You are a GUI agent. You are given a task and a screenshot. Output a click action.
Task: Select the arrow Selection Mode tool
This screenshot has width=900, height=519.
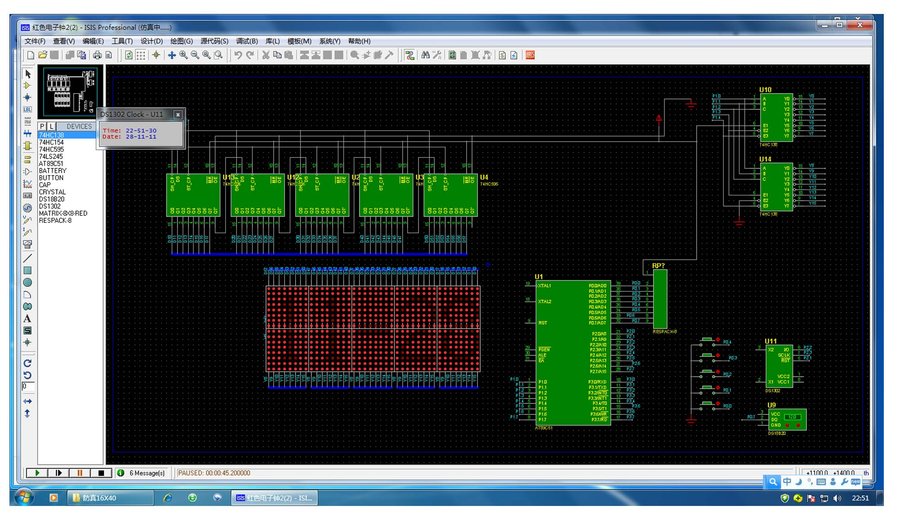tap(28, 73)
